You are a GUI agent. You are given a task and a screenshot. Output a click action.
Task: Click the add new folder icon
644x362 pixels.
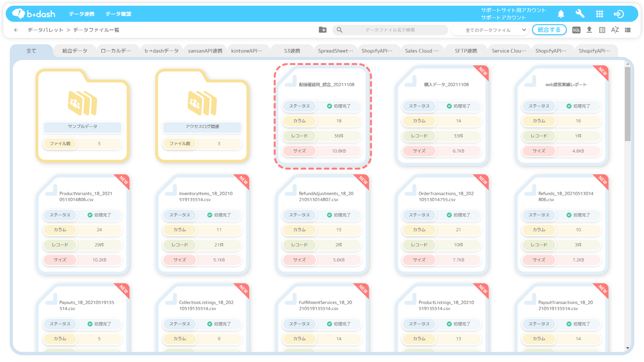tap(323, 30)
